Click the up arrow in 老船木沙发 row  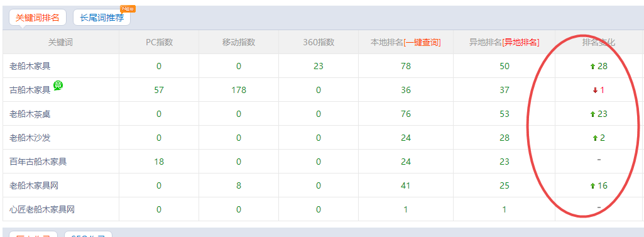coord(595,138)
